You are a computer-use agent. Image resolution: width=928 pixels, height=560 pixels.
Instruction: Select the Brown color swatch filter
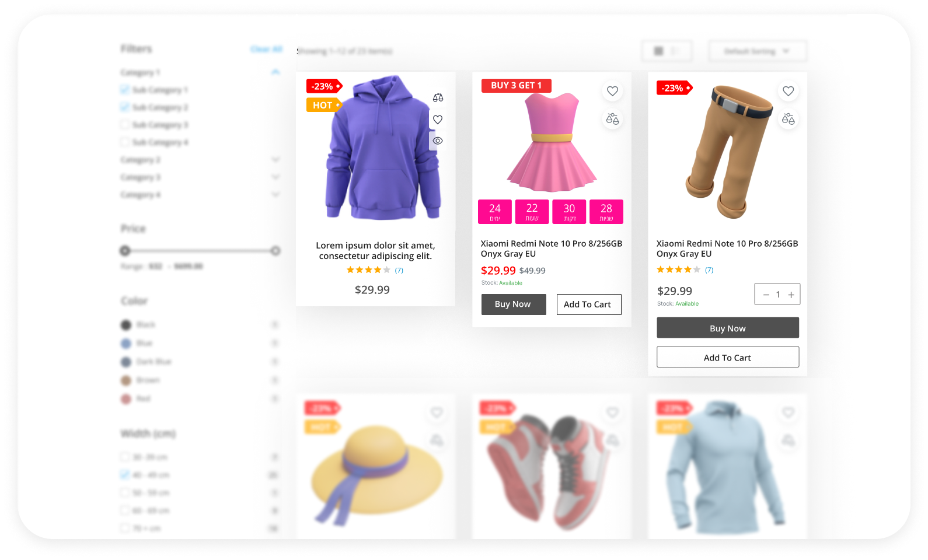[126, 380]
